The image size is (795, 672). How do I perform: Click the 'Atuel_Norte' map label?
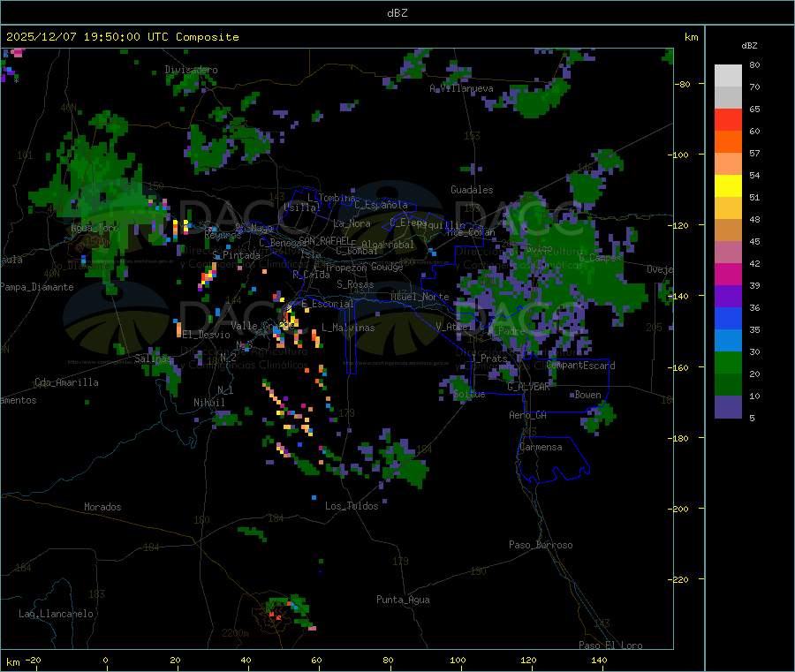tap(420, 297)
